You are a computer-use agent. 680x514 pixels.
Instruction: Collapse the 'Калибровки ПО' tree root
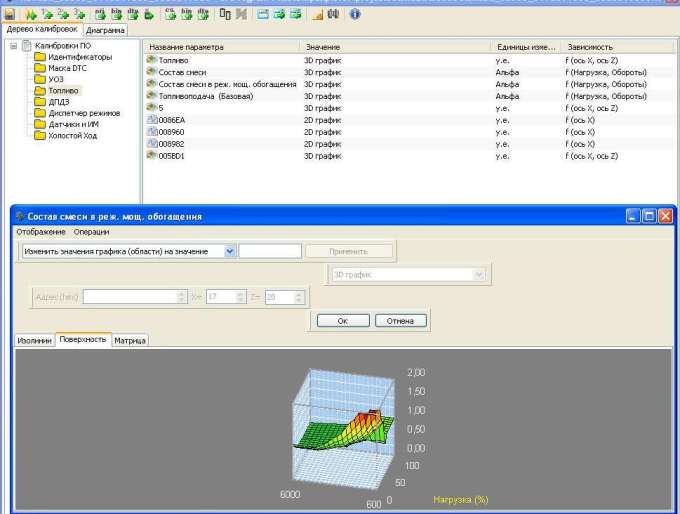pyautogui.click(x=13, y=46)
